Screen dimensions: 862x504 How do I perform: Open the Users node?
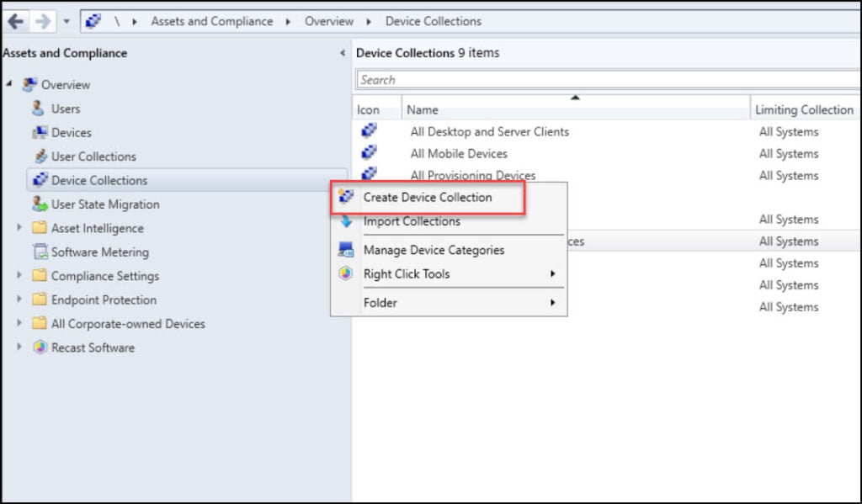coord(66,109)
